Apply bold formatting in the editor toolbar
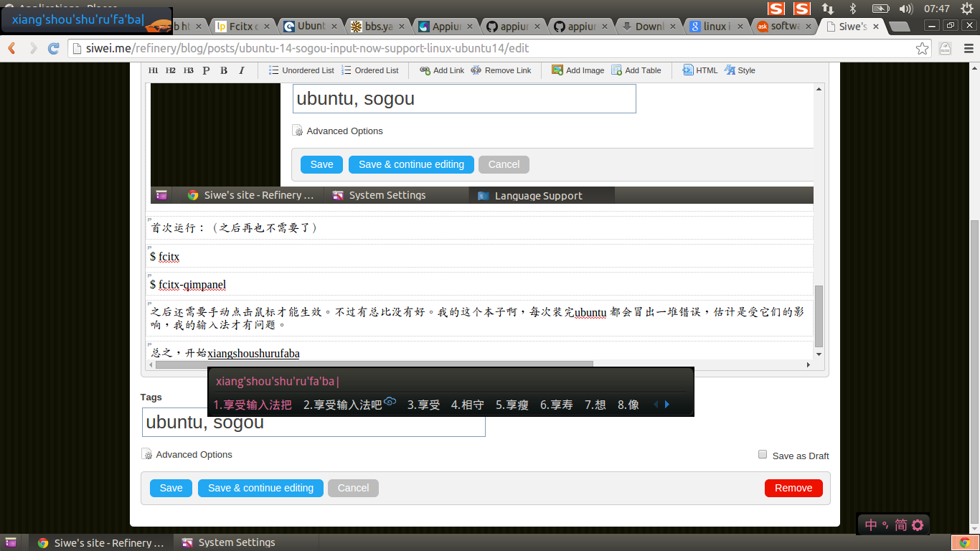980x551 pixels. tap(223, 70)
